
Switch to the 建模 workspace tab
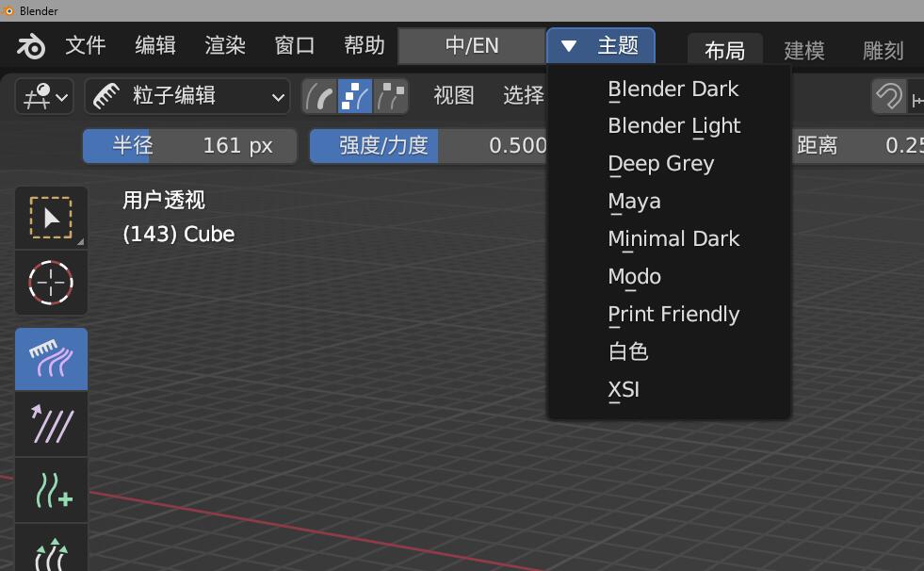tap(803, 51)
